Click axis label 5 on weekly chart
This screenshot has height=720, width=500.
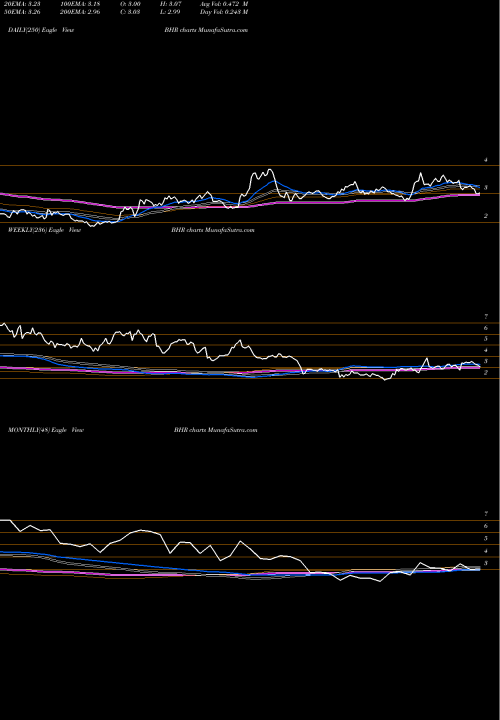(x=486, y=339)
